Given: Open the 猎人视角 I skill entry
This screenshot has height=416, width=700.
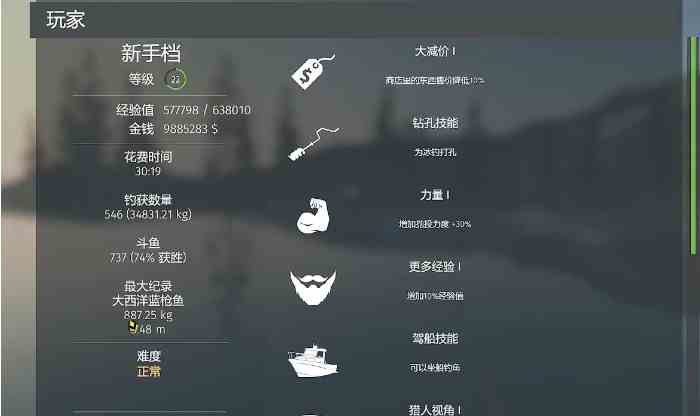Looking at the screenshot, I should tap(435, 410).
